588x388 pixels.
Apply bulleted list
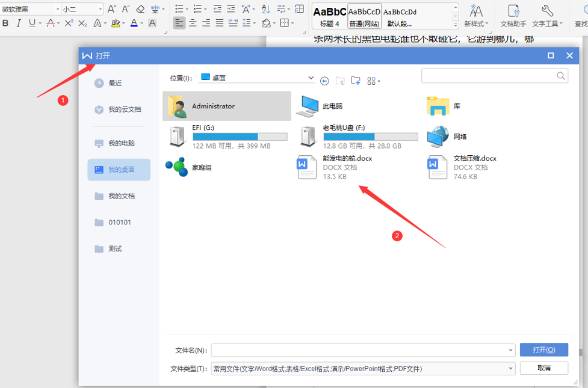click(x=179, y=9)
